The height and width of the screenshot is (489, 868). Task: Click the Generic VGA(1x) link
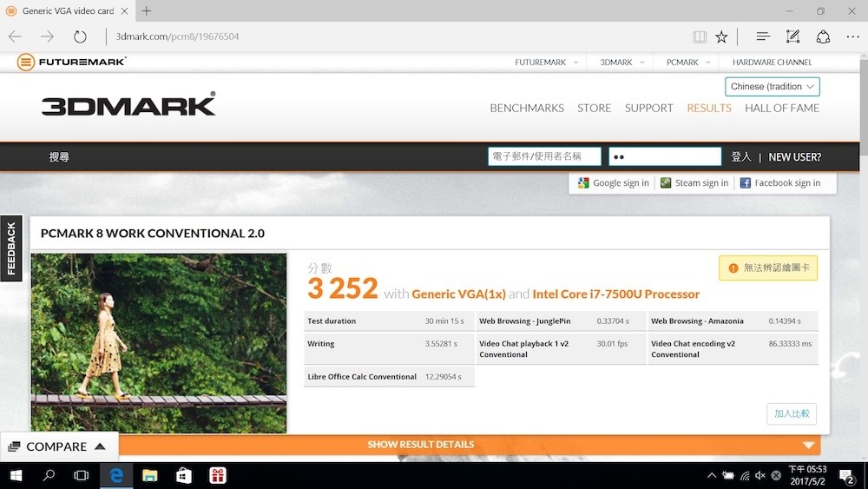tap(458, 294)
